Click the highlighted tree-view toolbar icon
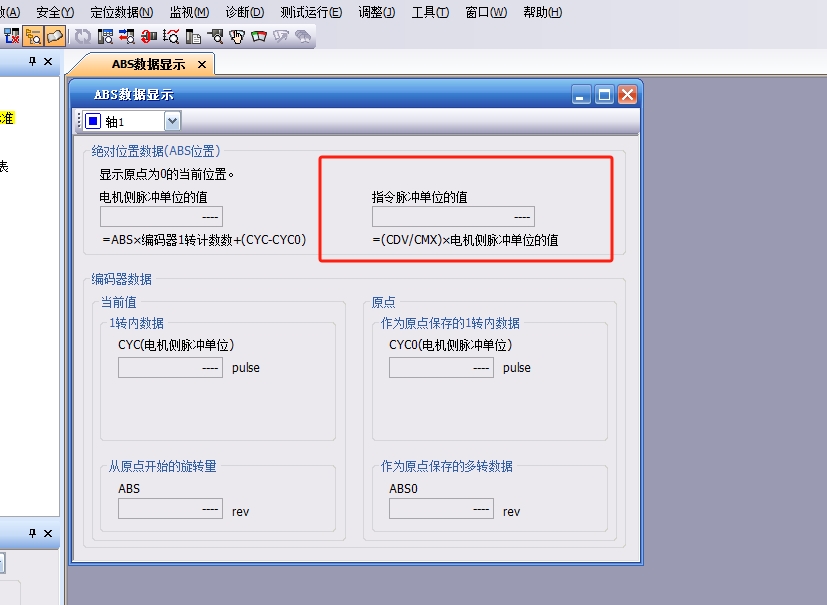Screen dimensions: 827x605 tap(33, 37)
